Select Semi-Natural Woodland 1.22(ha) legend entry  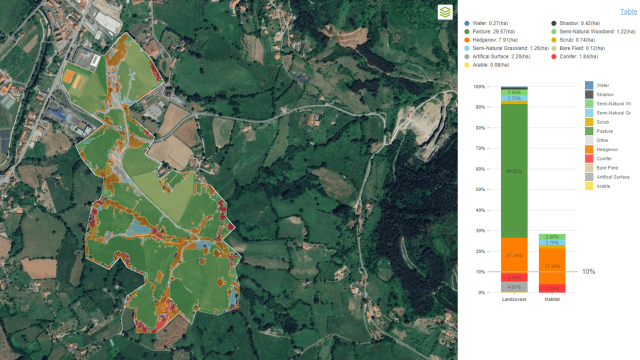(593, 31)
